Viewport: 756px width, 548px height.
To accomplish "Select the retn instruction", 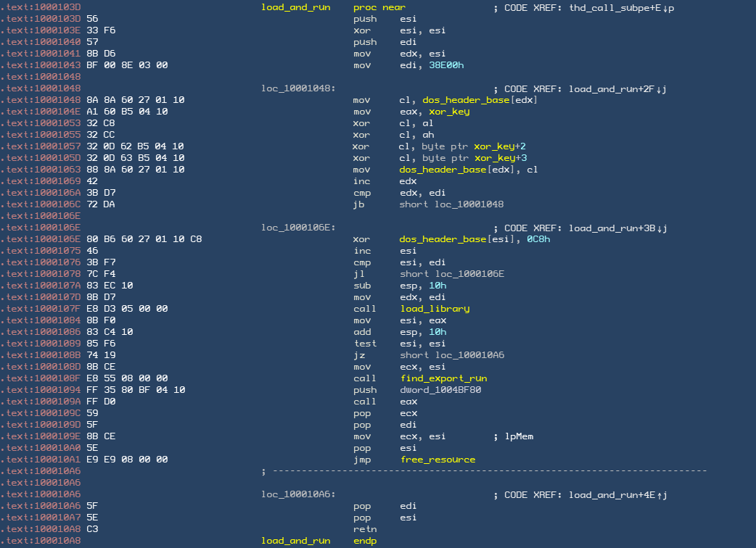I will (365, 529).
